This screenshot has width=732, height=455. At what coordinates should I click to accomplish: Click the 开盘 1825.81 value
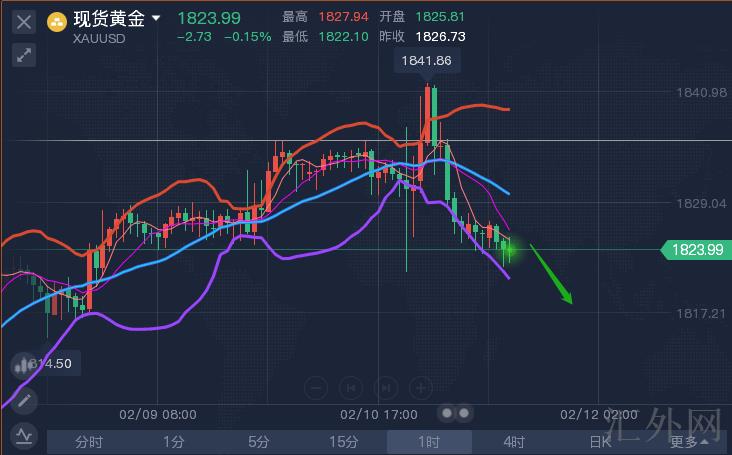[440, 17]
